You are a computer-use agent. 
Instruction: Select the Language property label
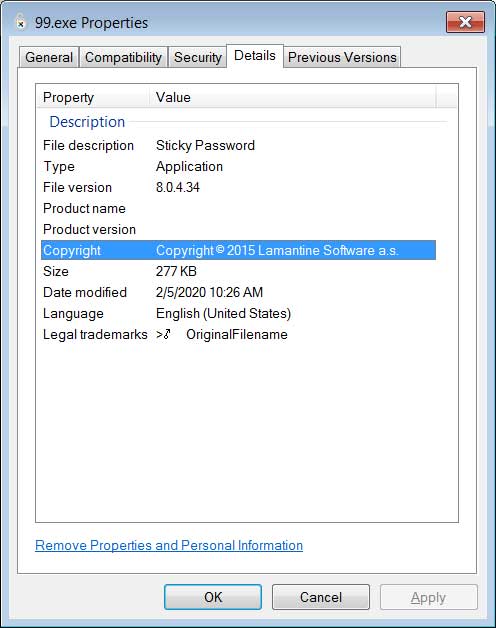pos(73,314)
